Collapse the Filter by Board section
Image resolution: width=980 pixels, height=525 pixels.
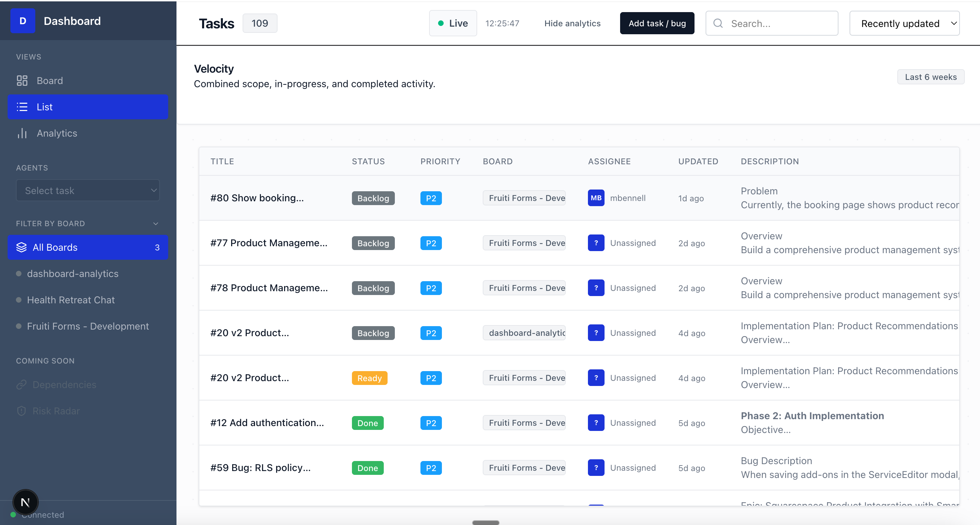click(155, 223)
